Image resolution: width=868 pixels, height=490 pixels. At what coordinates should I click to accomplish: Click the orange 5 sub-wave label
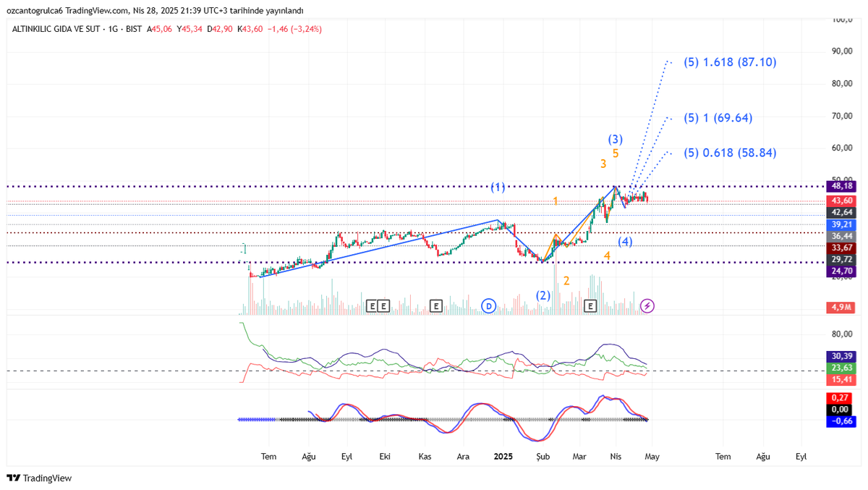pos(616,153)
